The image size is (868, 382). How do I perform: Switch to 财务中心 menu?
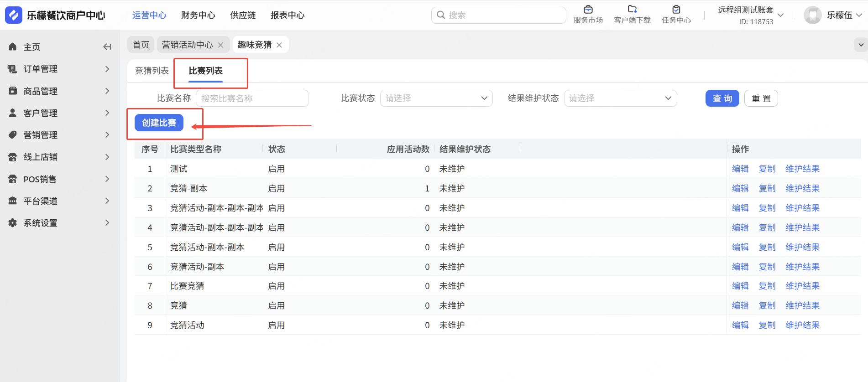point(198,15)
